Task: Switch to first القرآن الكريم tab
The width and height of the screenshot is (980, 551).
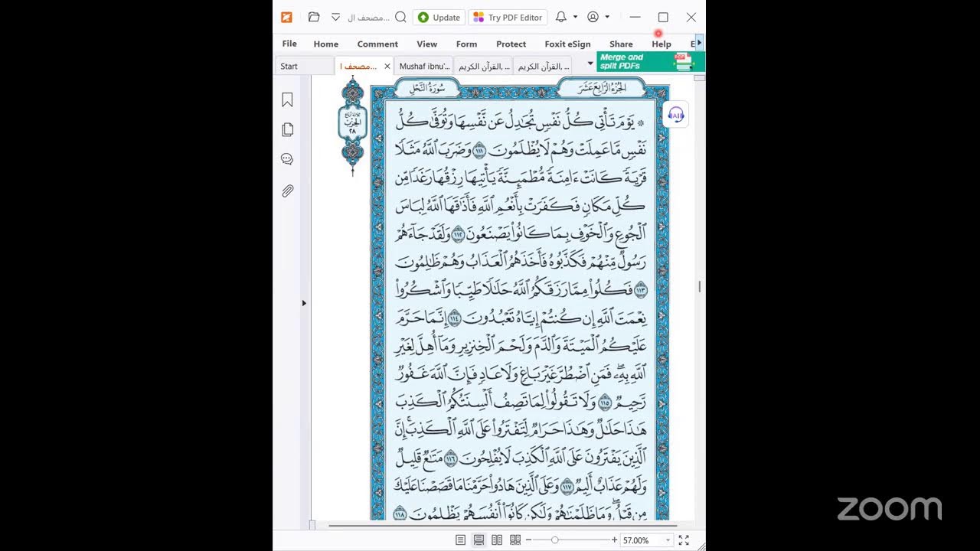Action: click(x=484, y=66)
